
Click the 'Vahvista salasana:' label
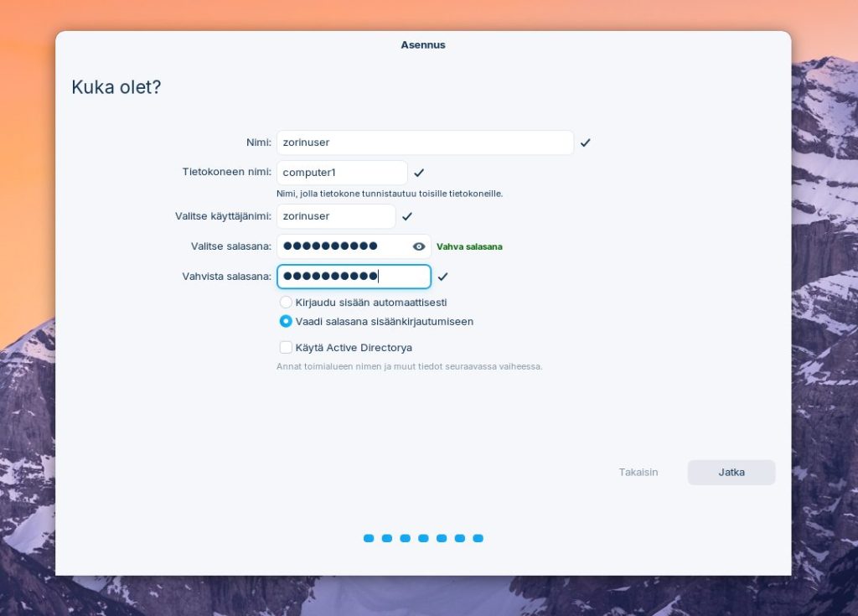click(x=226, y=277)
